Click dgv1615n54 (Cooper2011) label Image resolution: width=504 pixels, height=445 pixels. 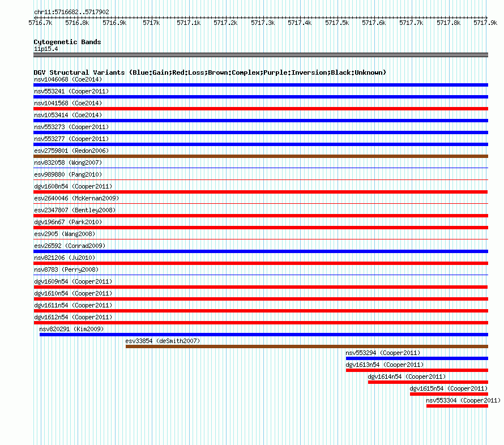449,388
